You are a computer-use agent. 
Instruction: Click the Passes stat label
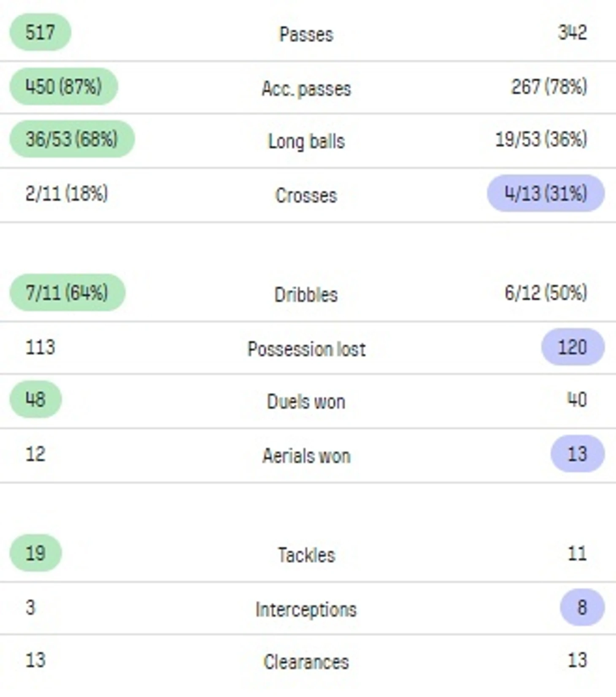(x=306, y=34)
